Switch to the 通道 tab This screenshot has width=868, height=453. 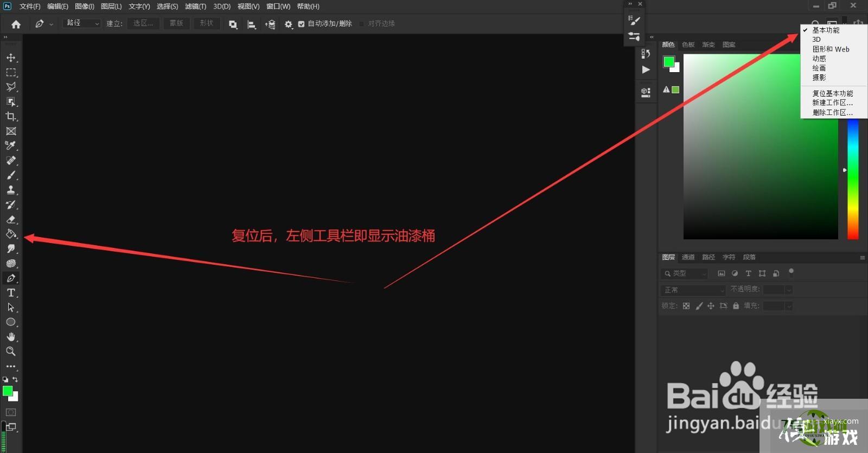pyautogui.click(x=688, y=257)
